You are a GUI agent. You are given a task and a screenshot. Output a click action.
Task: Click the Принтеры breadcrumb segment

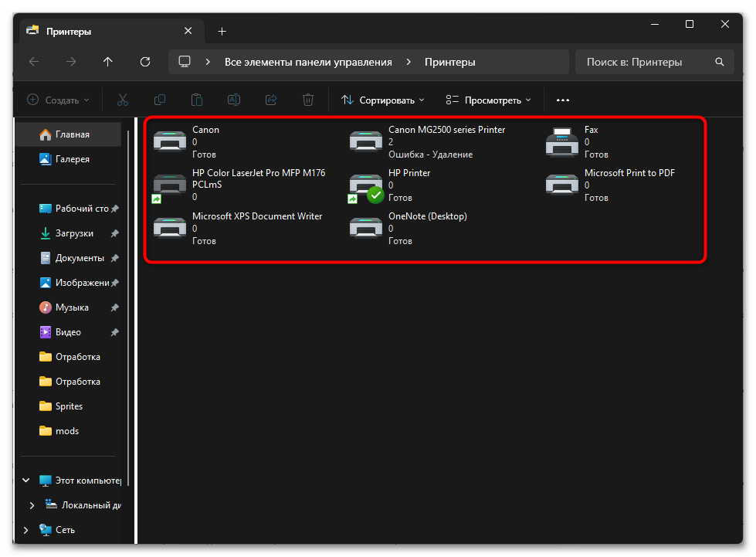coord(450,63)
